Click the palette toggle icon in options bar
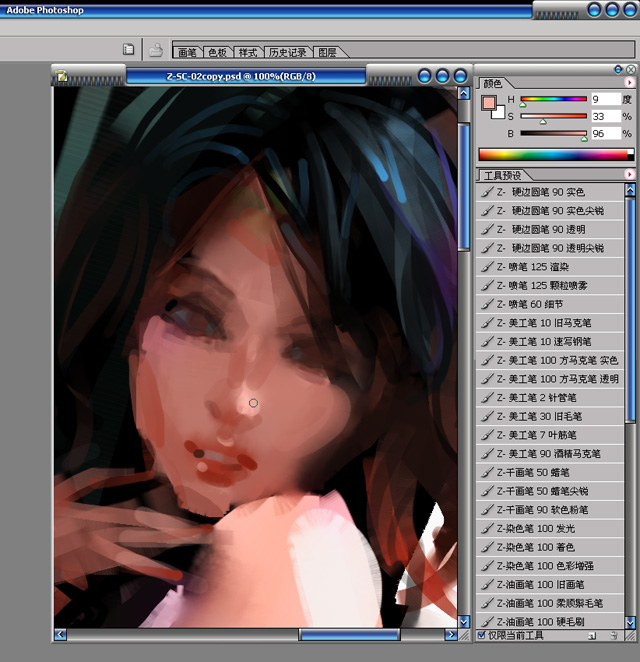 pos(128,49)
